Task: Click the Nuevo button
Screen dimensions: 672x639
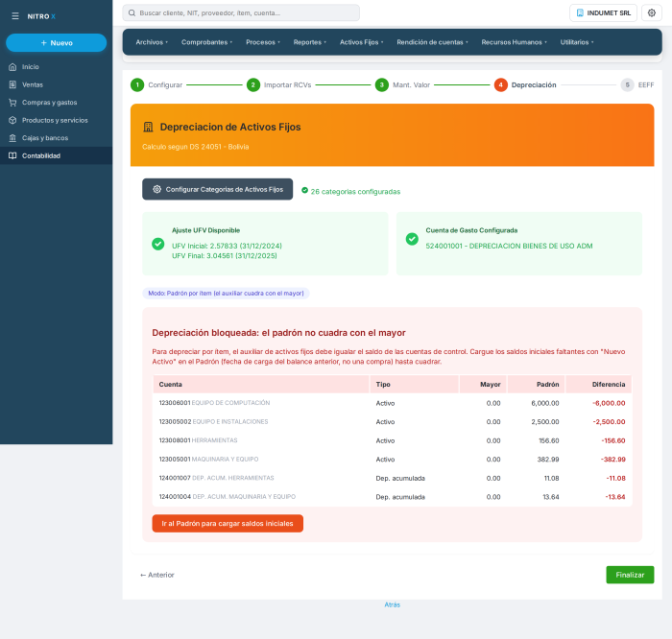Action: (x=56, y=43)
